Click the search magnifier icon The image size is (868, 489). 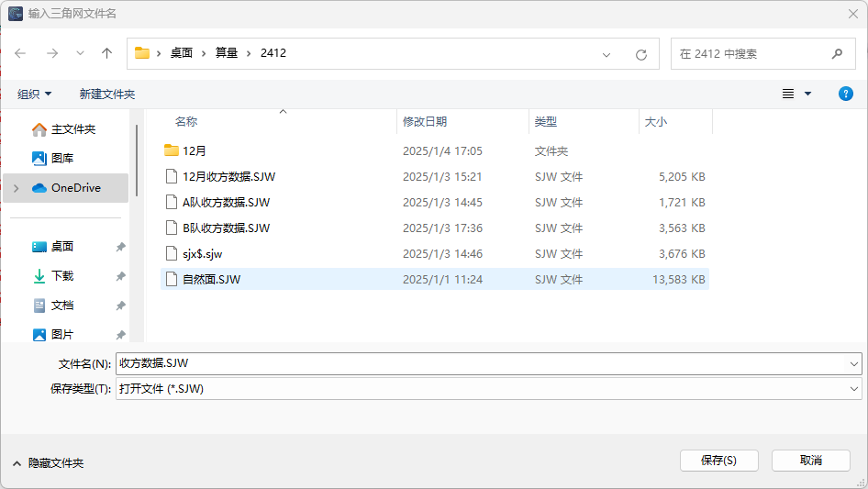[x=837, y=54]
